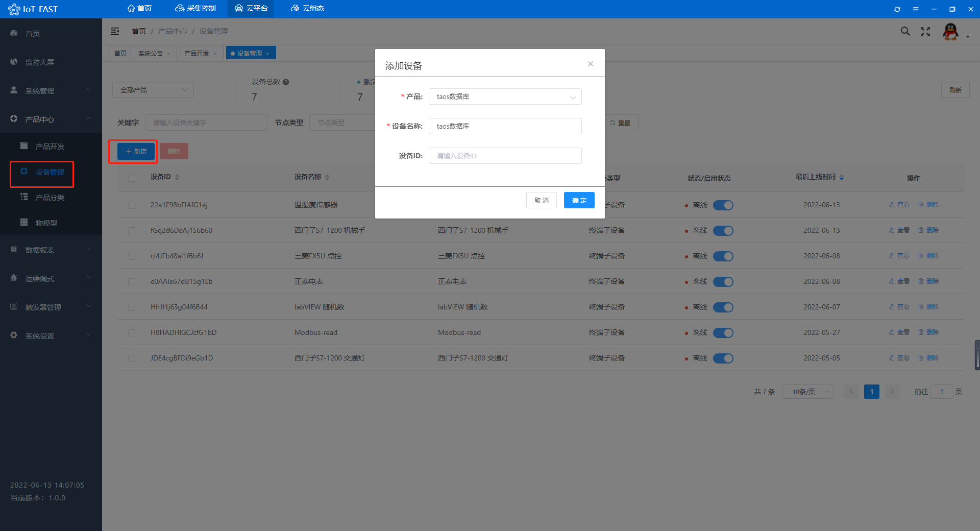
Task: Go to next page arrow in pagination
Action: [x=892, y=392]
